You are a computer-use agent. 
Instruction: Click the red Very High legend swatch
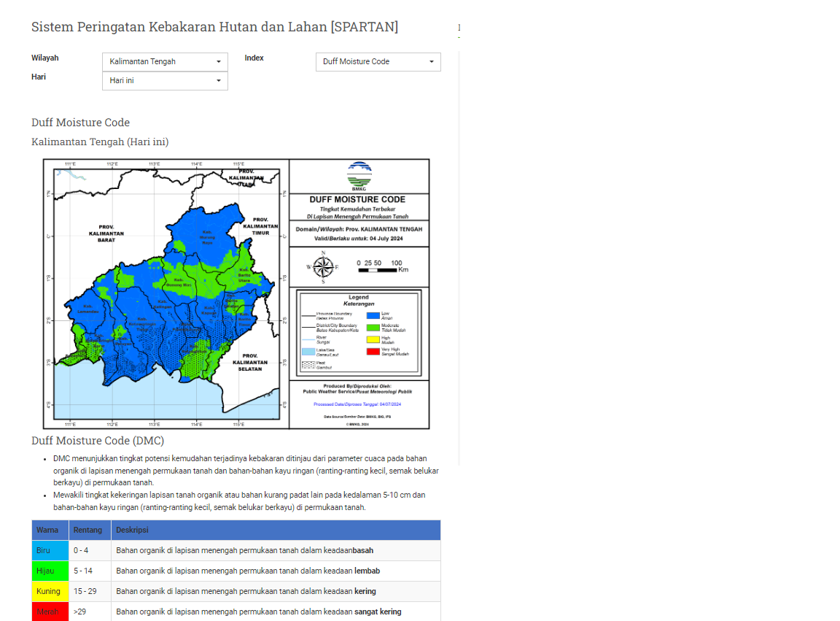click(x=373, y=352)
